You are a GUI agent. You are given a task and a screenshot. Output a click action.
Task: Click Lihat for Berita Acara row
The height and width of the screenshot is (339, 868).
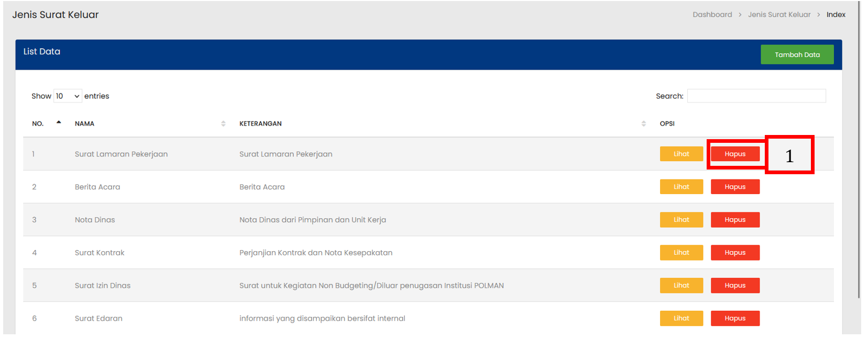click(681, 187)
